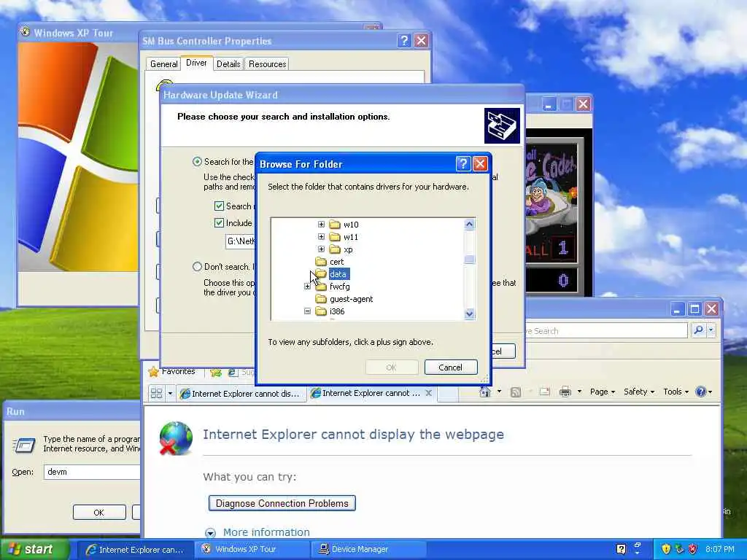Switch to the General tab in Properties
This screenshot has height=560, width=747.
tap(163, 64)
